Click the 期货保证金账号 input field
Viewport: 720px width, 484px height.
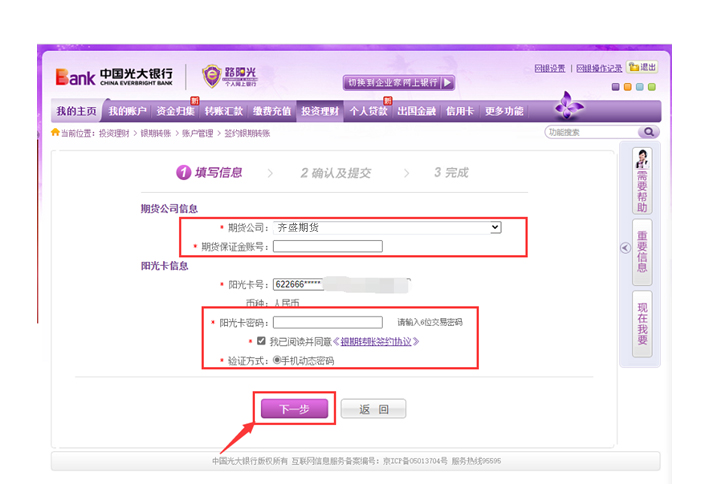click(x=328, y=246)
